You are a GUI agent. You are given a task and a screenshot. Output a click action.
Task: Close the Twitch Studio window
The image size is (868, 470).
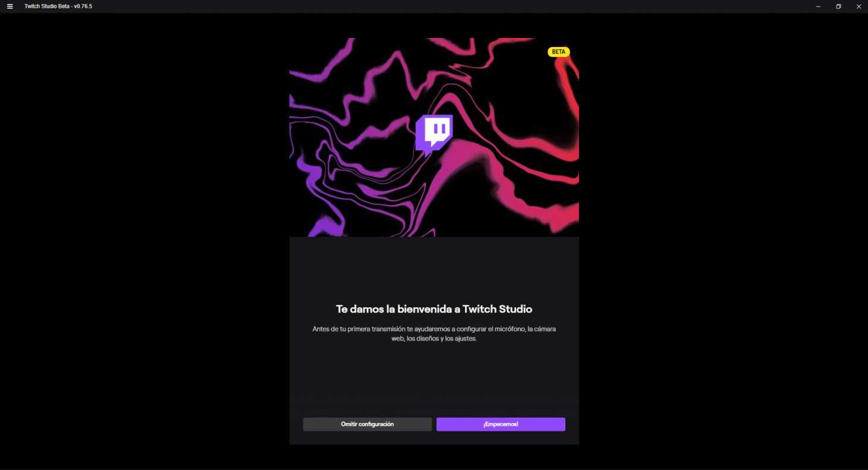coord(858,7)
